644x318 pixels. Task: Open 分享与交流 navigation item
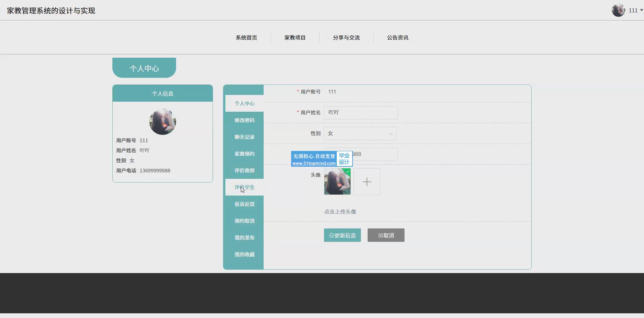(346, 38)
